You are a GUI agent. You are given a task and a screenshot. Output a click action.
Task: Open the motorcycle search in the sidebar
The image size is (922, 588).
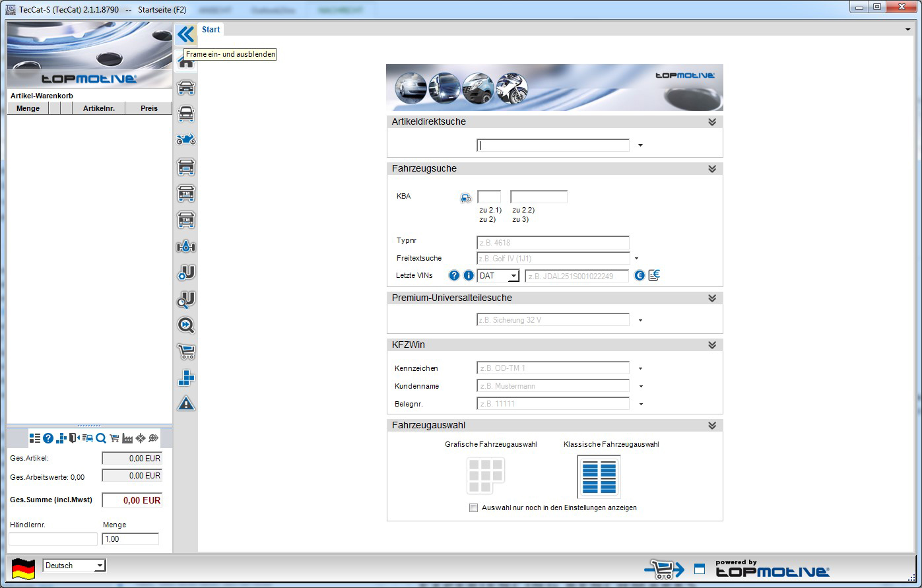(x=186, y=140)
